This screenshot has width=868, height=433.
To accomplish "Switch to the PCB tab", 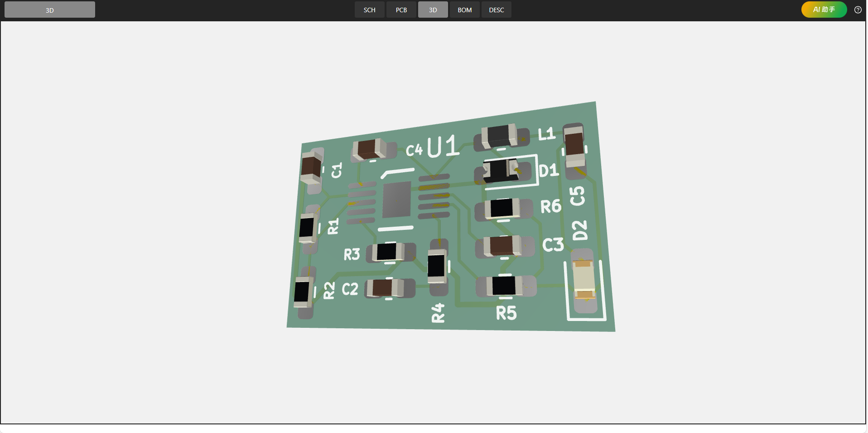I will pos(401,10).
